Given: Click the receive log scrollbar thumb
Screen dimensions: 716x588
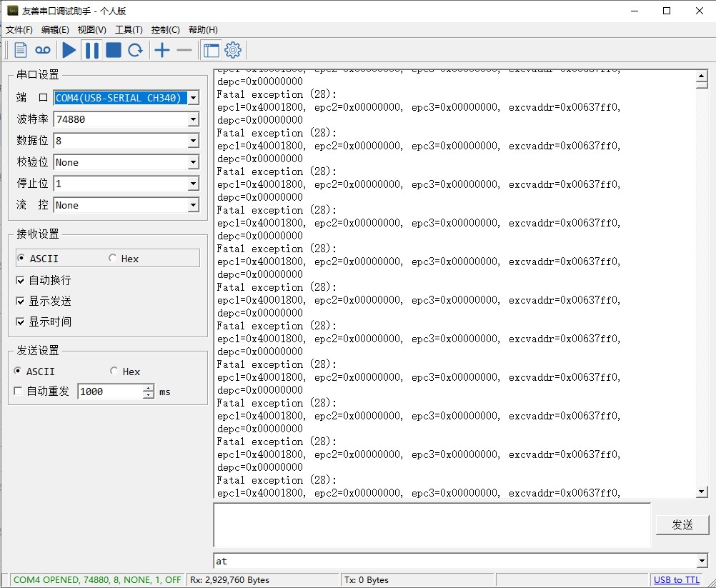Looking at the screenshot, I should pos(702,84).
